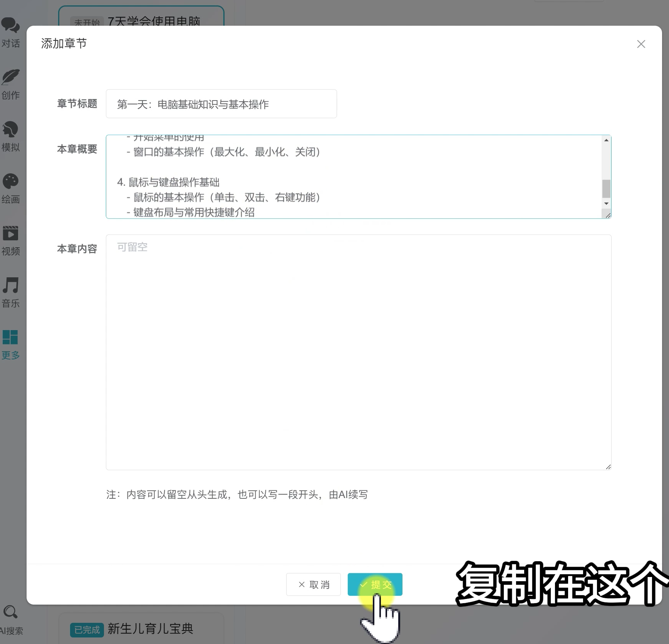Viewport: 669px width, 644px height.
Task: Close the 添加章节 dialog with X
Action: click(641, 44)
